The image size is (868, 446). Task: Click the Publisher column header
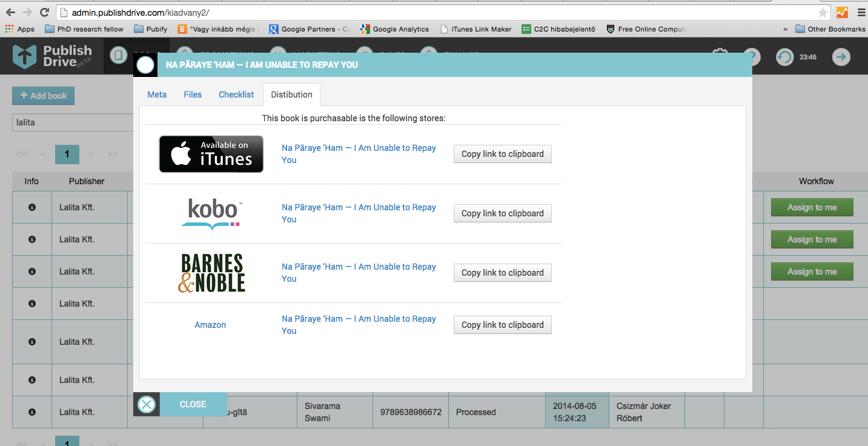click(x=87, y=181)
